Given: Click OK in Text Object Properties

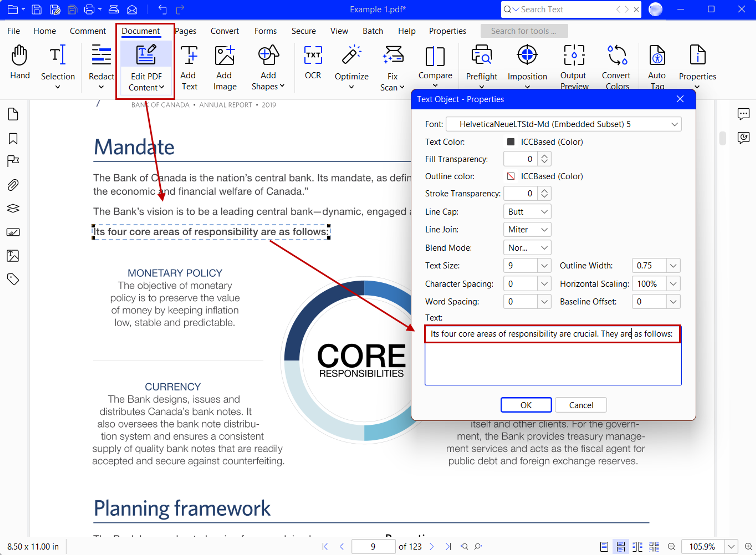Looking at the screenshot, I should click(526, 405).
